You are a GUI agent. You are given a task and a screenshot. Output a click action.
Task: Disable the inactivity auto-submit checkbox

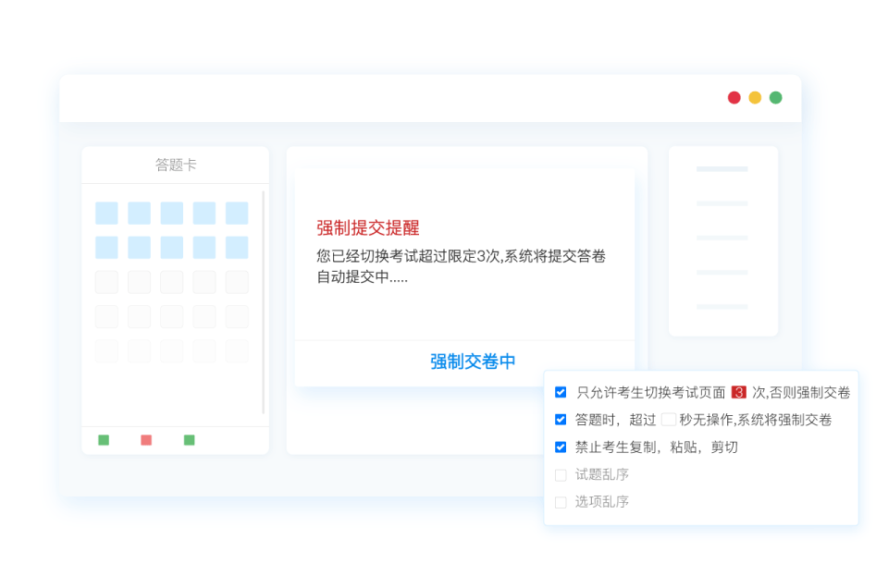pyautogui.click(x=560, y=419)
